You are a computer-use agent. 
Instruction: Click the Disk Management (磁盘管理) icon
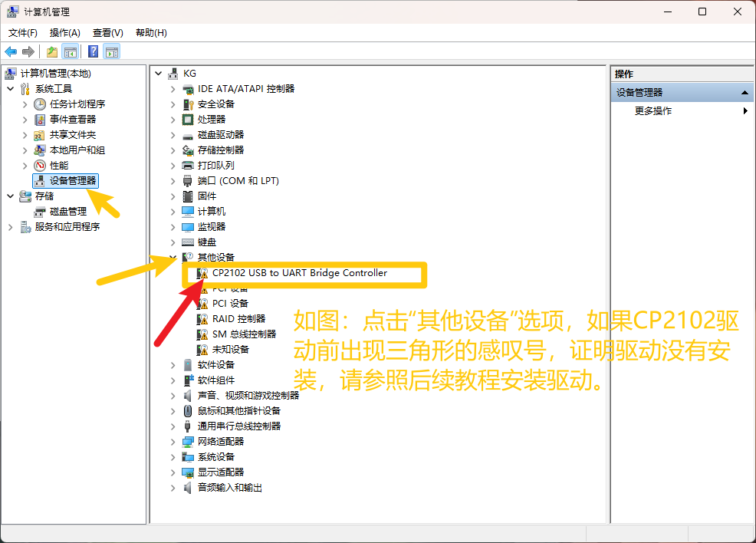40,212
